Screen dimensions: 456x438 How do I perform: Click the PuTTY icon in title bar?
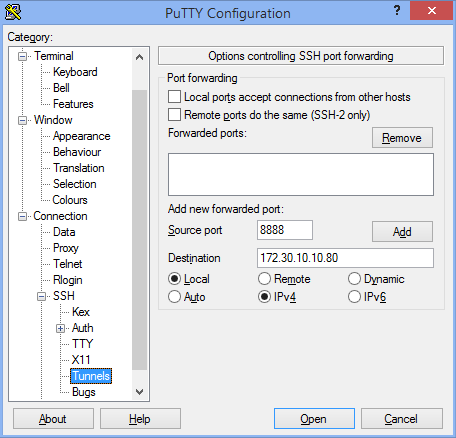tap(13, 12)
